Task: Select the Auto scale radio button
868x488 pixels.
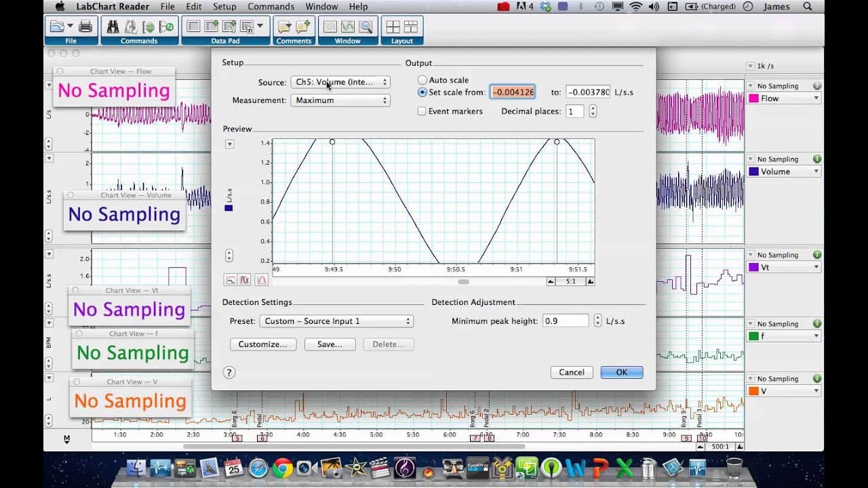Action: click(x=422, y=80)
